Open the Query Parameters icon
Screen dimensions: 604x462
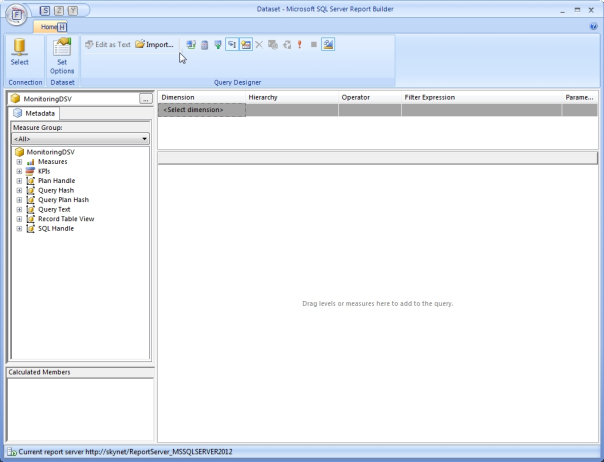273,45
